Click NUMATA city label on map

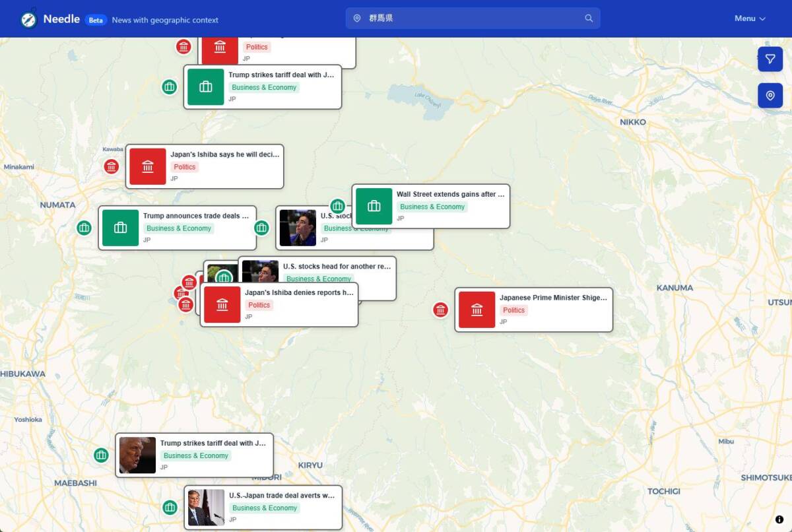point(57,205)
